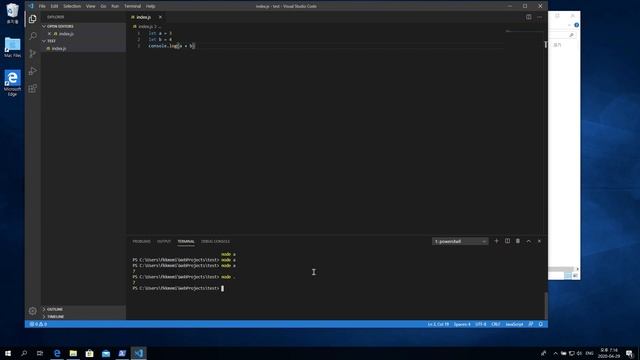The width and height of the screenshot is (640, 360).
Task: Open the Selection menu
Action: [x=72, y=6]
